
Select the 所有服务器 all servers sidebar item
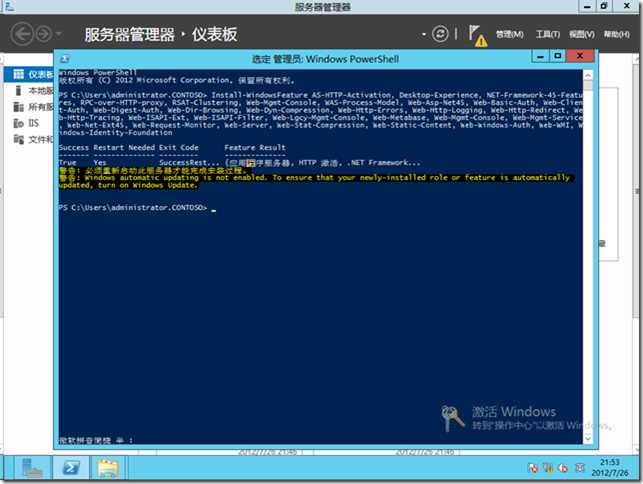coord(29,107)
